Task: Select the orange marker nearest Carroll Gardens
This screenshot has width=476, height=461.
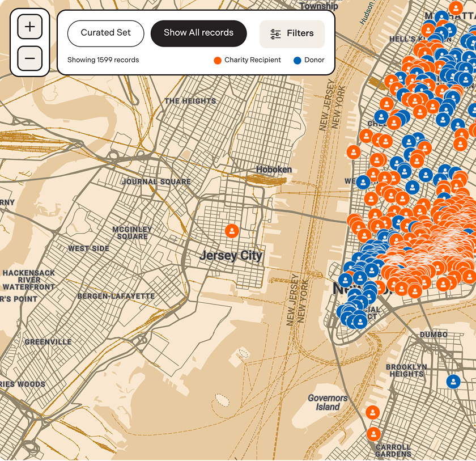Action: coord(373,434)
